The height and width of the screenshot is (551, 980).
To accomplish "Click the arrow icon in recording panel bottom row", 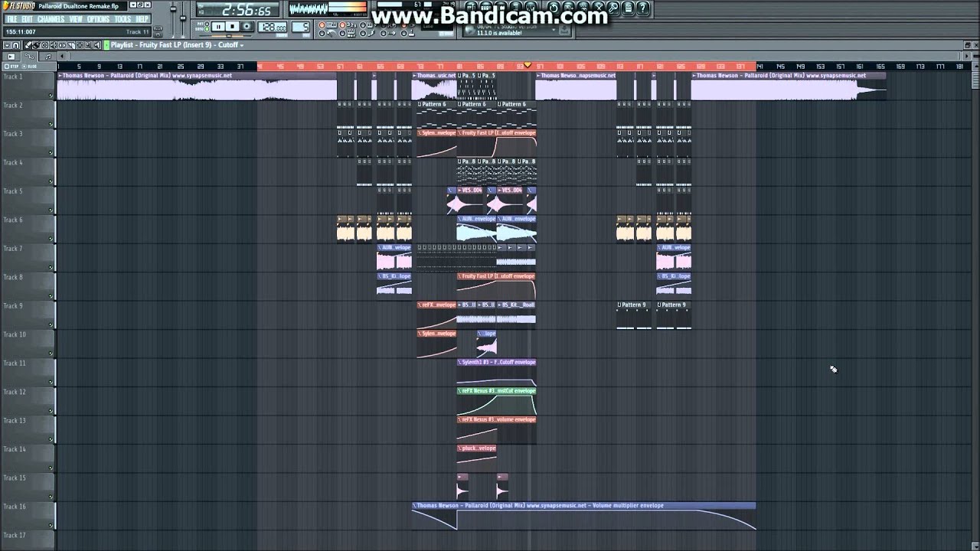I will click(x=391, y=34).
